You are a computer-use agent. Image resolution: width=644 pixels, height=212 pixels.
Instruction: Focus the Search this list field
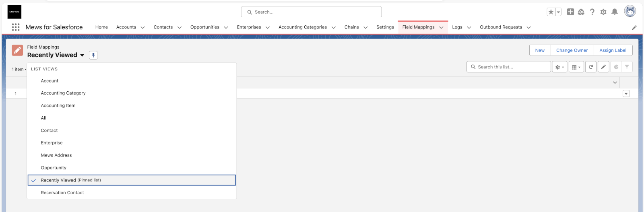[x=509, y=67]
